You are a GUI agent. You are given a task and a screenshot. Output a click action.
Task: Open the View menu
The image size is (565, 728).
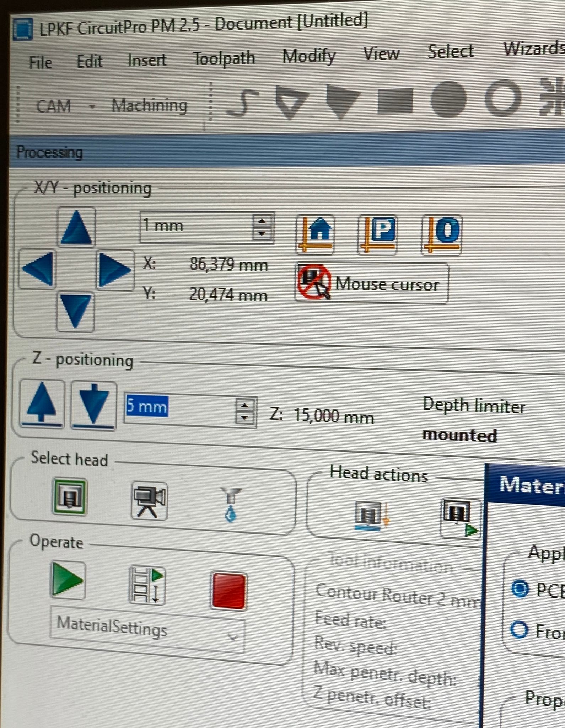pyautogui.click(x=382, y=54)
